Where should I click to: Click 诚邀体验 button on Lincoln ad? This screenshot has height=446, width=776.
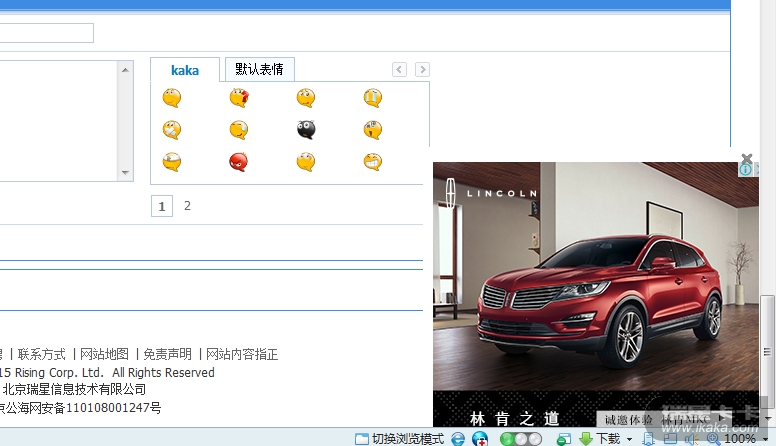(664, 420)
